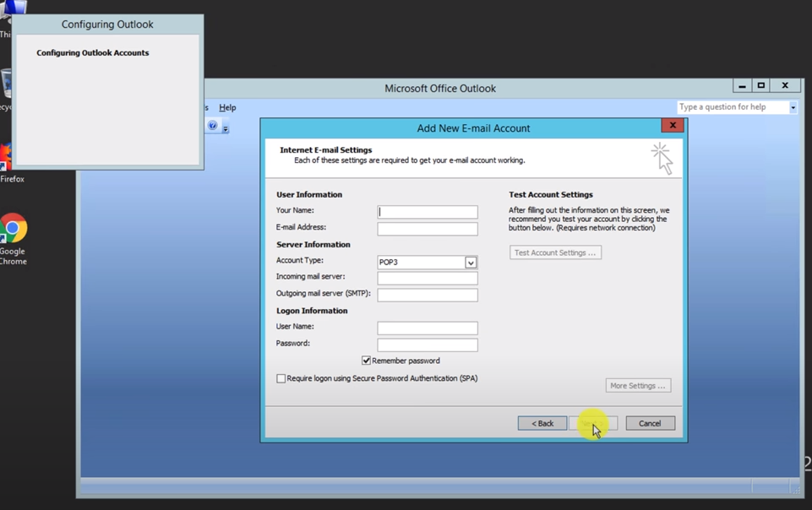Enable Require logon using Secure Password Authentication
The image size is (812, 510).
click(x=281, y=378)
